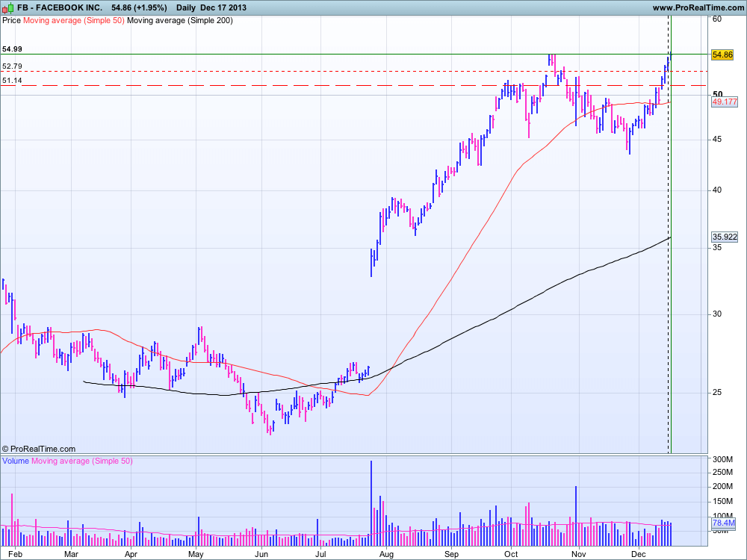747x560 pixels.
Task: Click the Jul label on the time axis
Action: point(320,554)
